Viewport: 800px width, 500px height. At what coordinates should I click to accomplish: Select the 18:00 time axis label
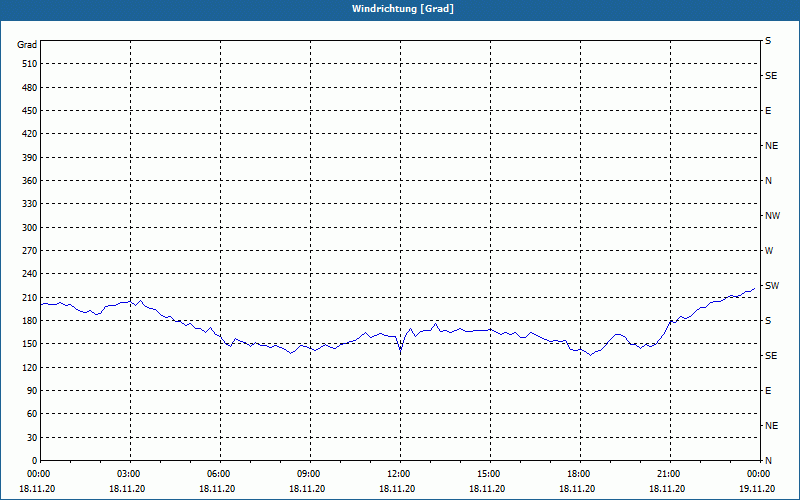tap(580, 474)
